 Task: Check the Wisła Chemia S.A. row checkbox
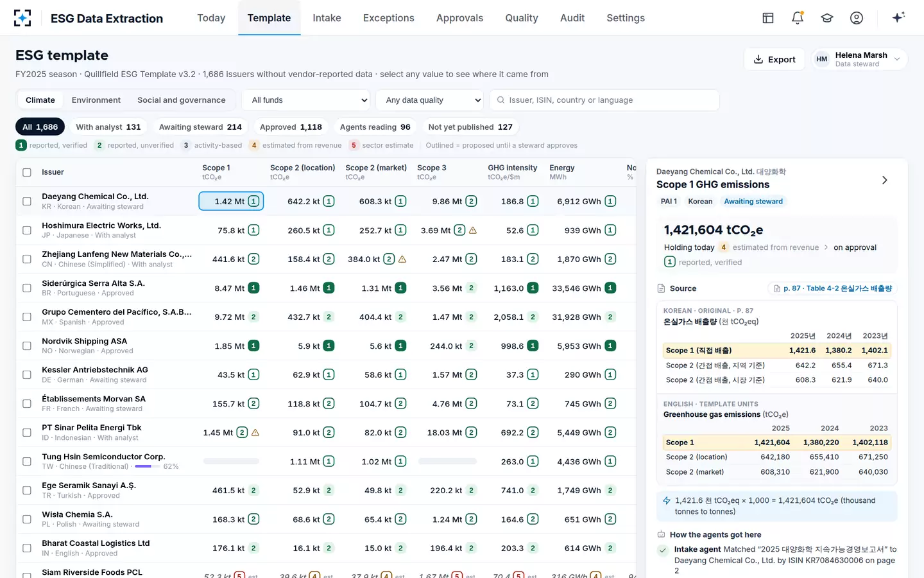click(x=27, y=519)
